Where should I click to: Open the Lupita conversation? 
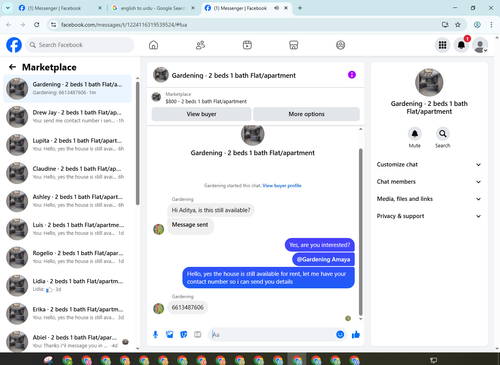point(67,145)
